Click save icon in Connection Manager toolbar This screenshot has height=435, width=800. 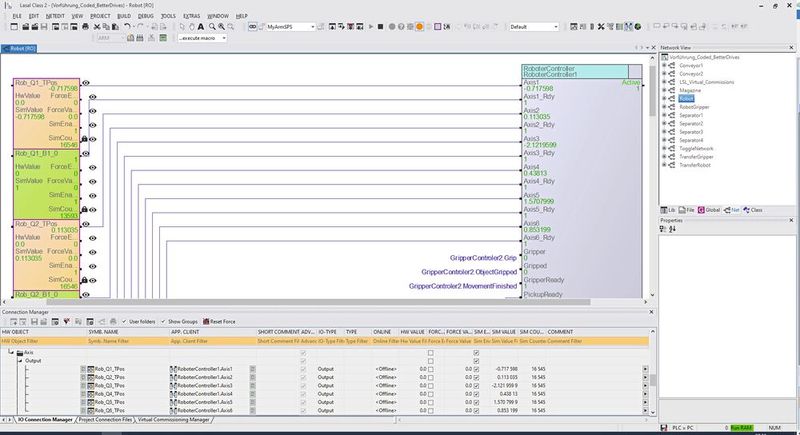34,322
